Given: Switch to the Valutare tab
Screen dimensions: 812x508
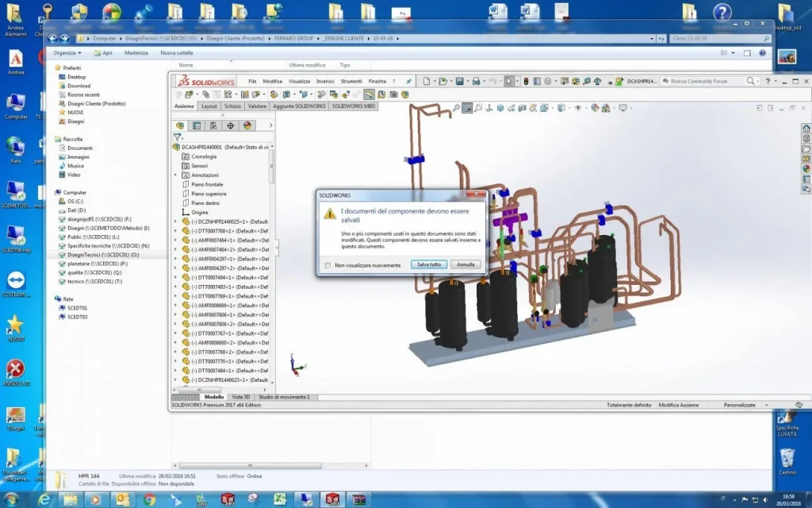Looking at the screenshot, I should tap(257, 106).
